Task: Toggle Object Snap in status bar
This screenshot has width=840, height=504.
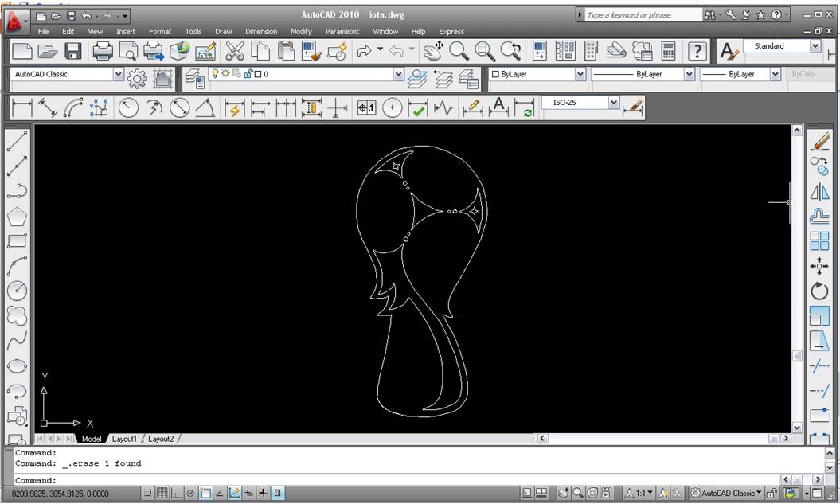Action: (x=205, y=494)
